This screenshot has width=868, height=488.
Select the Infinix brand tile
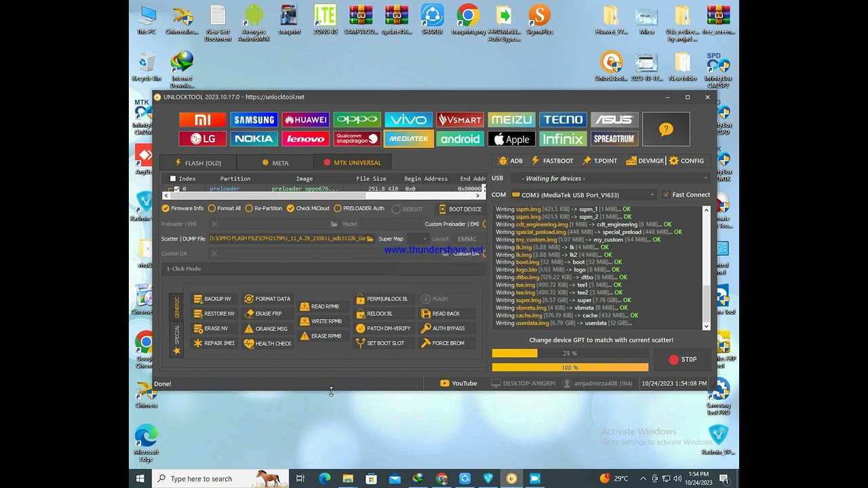tap(563, 139)
